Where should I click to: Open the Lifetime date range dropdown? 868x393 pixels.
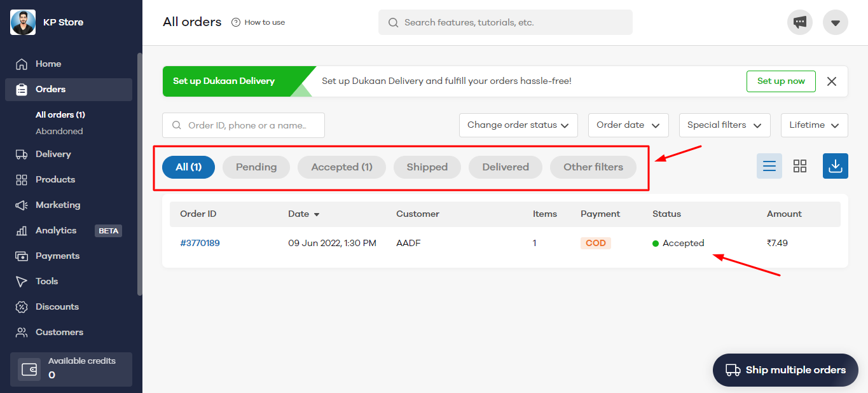814,125
